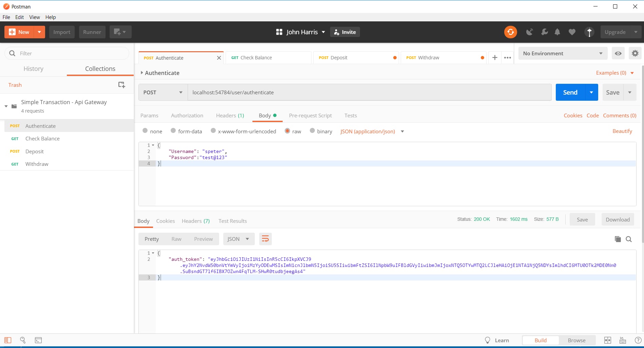Open the notifications bell icon
Image resolution: width=644 pixels, height=348 pixels.
[557, 32]
